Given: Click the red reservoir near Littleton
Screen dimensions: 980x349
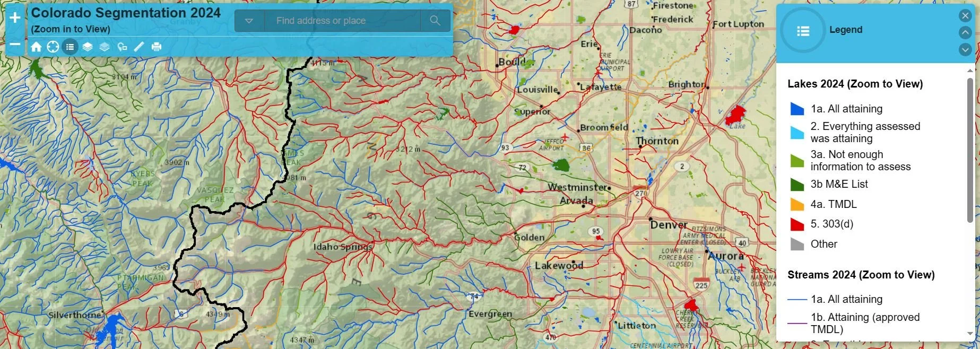Looking at the screenshot, I should coord(690,305).
